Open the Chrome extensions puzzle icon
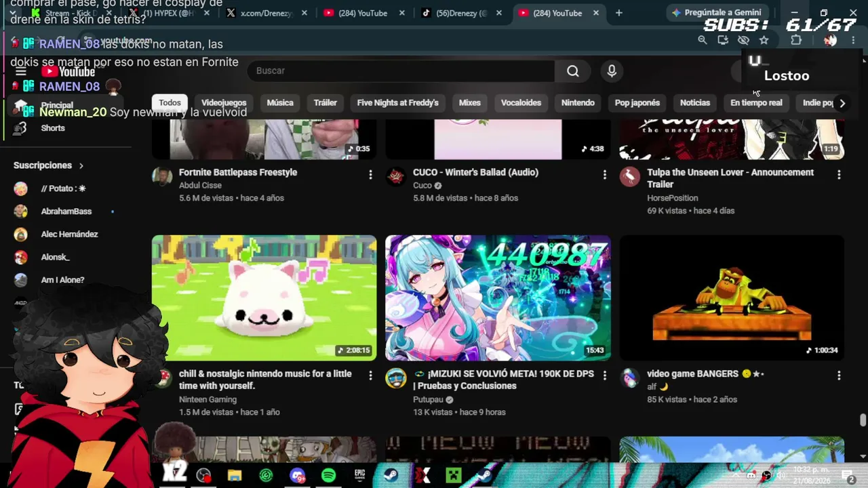Screen dimensions: 868x488 point(796,40)
